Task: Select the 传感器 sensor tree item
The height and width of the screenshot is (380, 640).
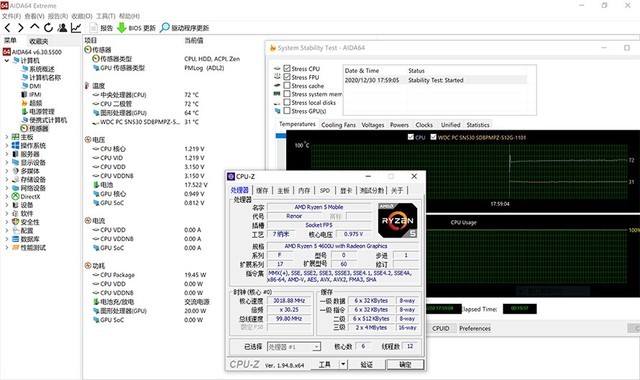Action: click(34, 129)
